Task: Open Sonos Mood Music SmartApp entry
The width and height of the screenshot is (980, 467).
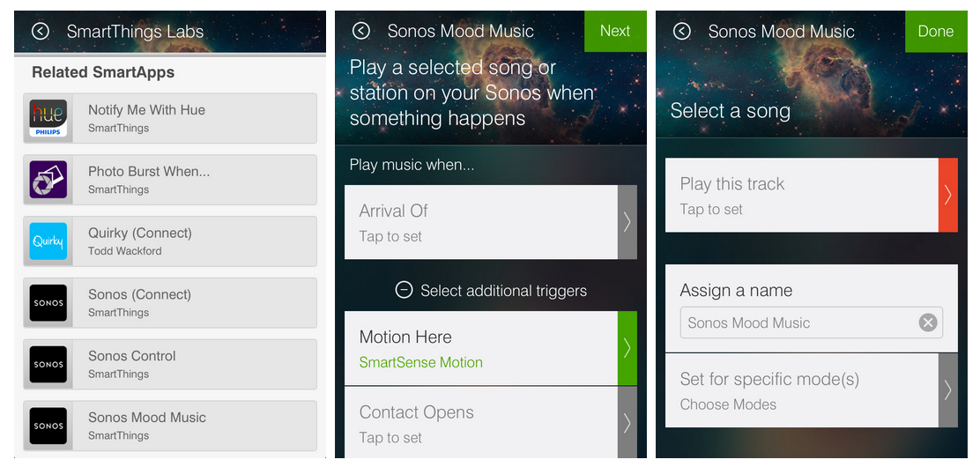Action: coord(170,426)
